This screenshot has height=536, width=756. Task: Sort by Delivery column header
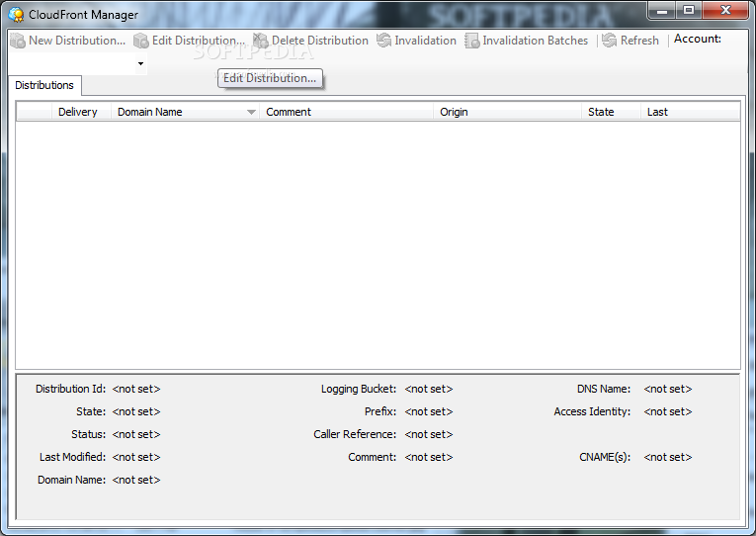point(81,112)
